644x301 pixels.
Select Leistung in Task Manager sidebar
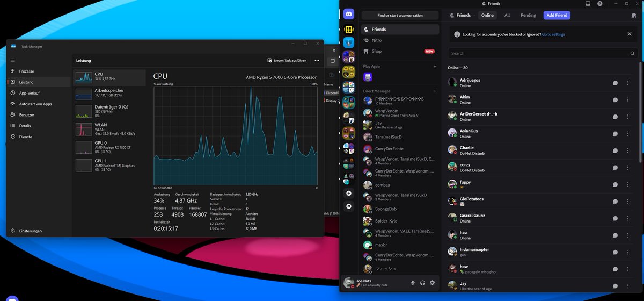pos(39,82)
